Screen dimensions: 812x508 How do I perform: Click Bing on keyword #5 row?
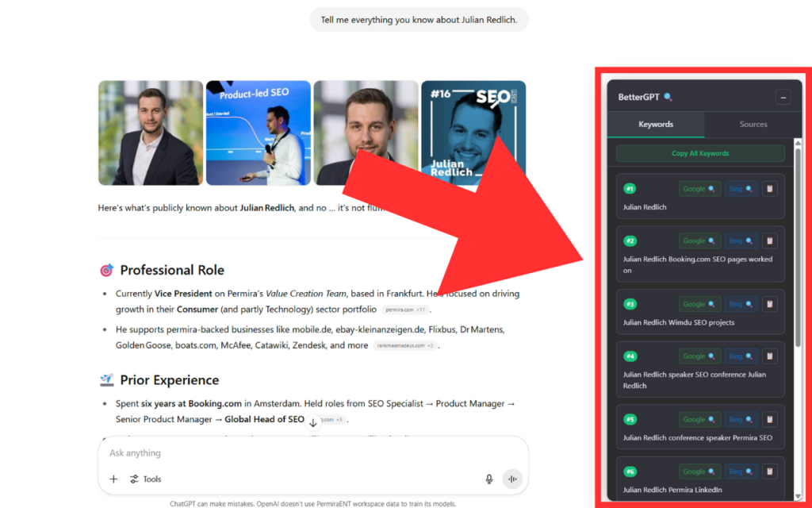click(x=741, y=419)
